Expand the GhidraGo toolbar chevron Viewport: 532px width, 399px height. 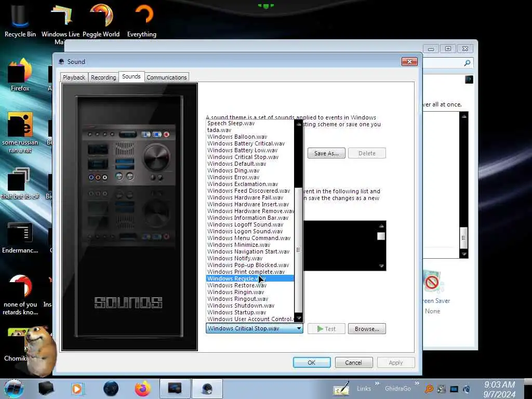tap(417, 383)
